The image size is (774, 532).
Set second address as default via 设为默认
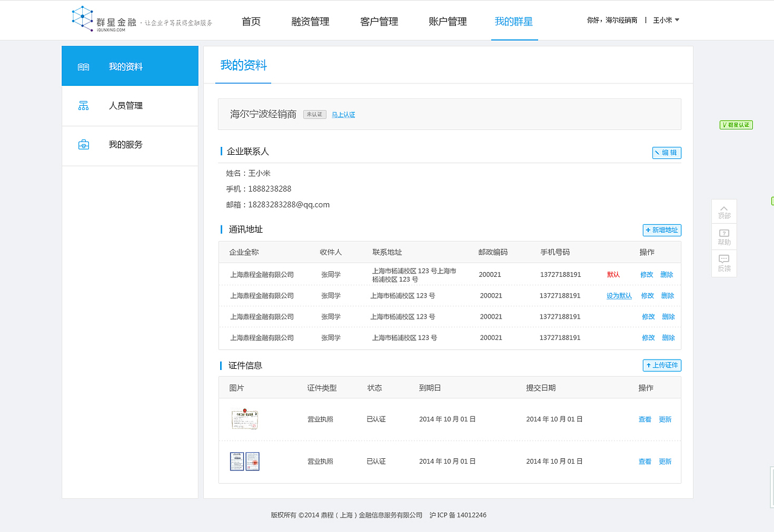click(619, 296)
